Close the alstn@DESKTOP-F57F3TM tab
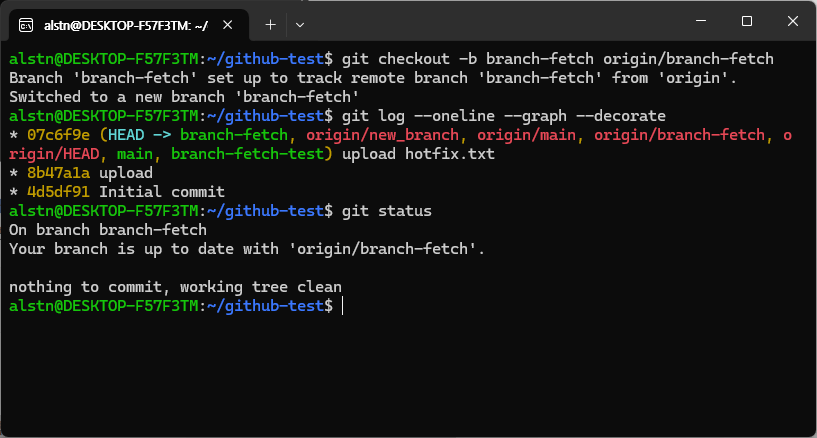The image size is (817, 438). [228, 24]
